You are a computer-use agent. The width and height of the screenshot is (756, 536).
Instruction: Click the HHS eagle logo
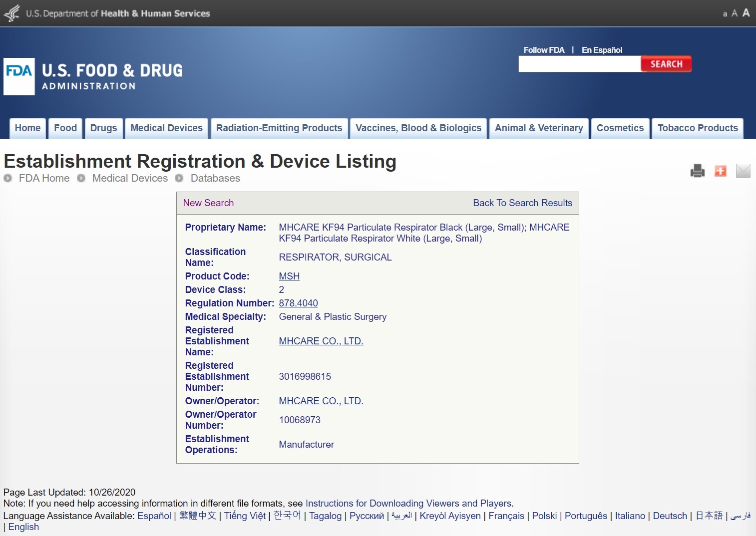(11, 13)
